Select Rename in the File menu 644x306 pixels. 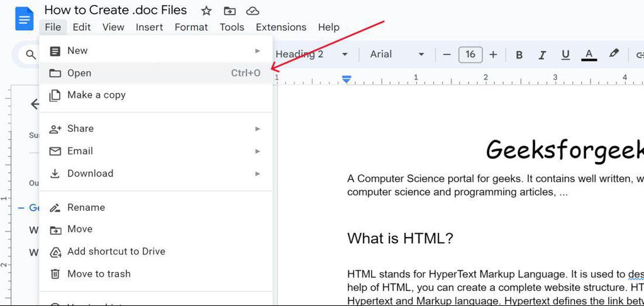point(156,207)
